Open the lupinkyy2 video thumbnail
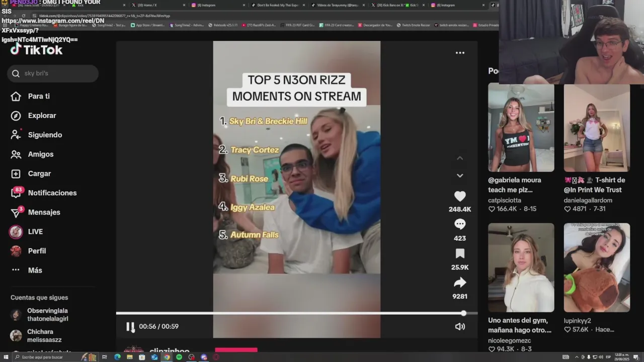The width and height of the screenshot is (644, 362). [597, 267]
